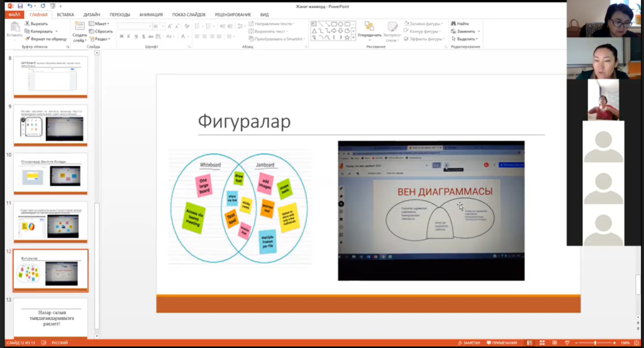The image size is (644, 348).
Task: Click the Вырезать (Cut) scissors button
Action: pyautogui.click(x=39, y=24)
